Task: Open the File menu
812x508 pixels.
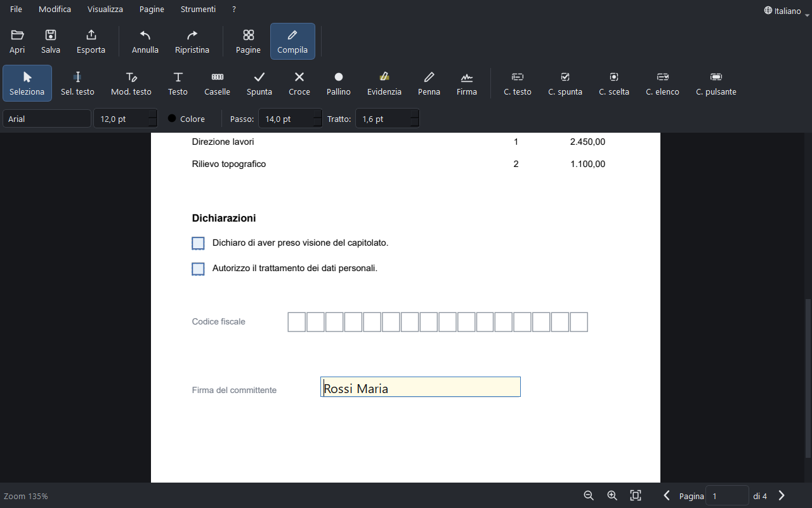Action: pos(16,10)
